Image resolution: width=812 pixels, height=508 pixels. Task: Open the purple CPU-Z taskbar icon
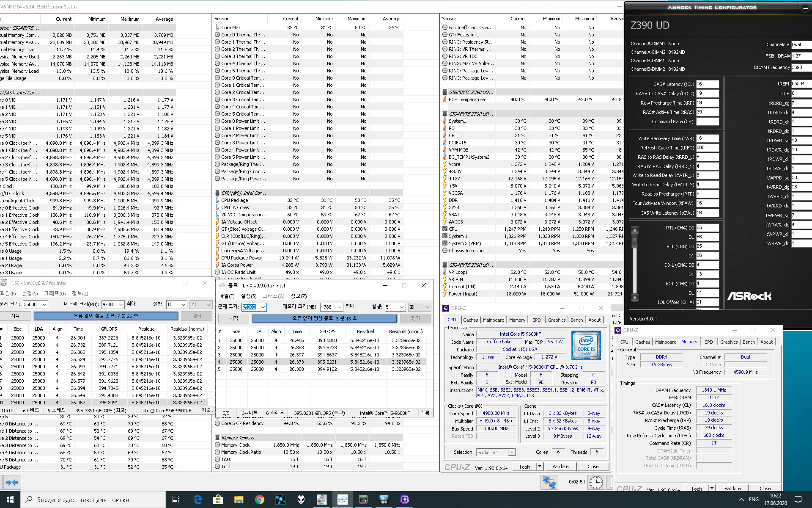(404, 500)
